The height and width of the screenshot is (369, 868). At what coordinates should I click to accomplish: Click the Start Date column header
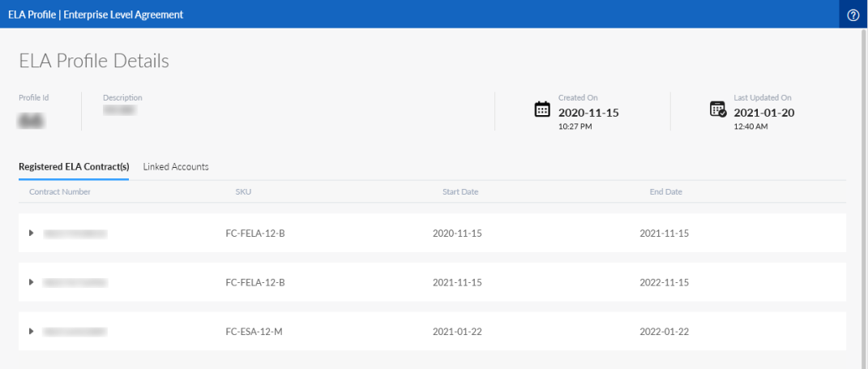(x=460, y=191)
